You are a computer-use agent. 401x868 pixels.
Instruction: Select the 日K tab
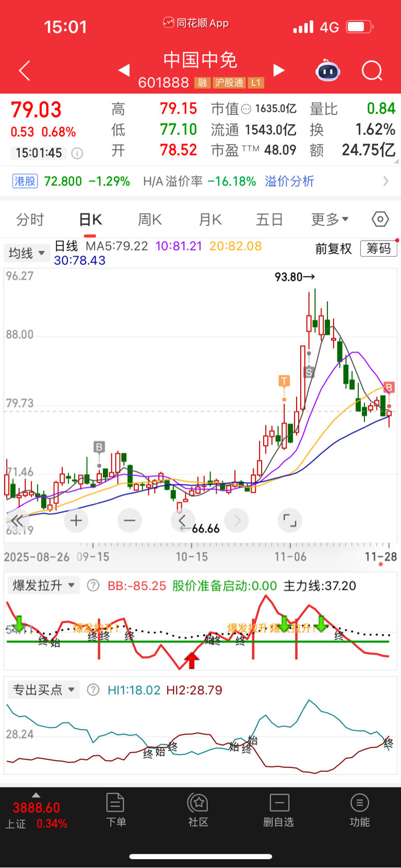pos(90,219)
